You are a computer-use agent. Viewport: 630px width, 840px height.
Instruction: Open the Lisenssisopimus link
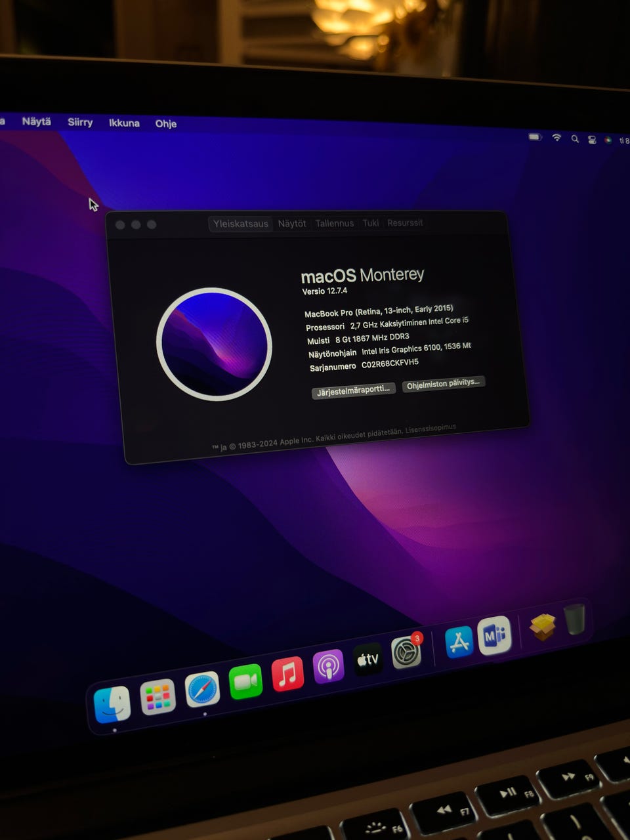(x=430, y=429)
